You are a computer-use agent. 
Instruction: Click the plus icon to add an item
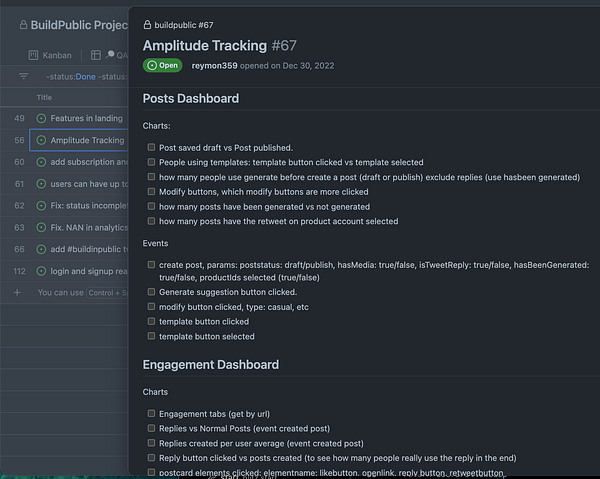18,293
